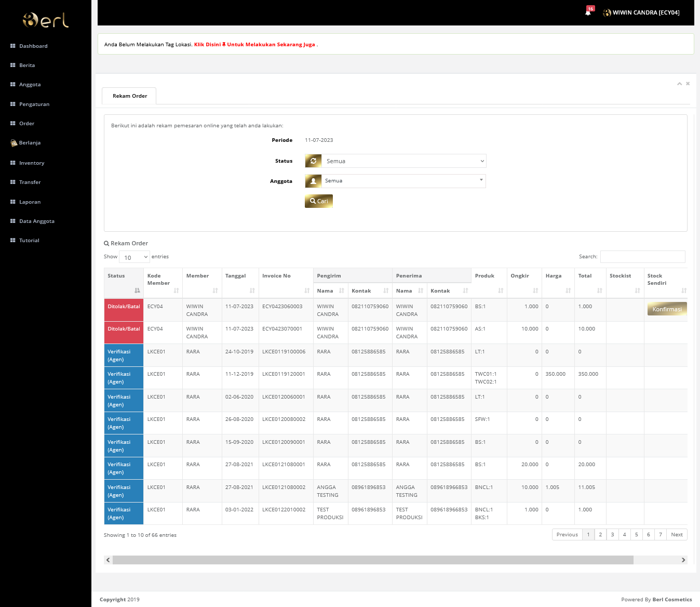This screenshot has width=700, height=607.
Task: Sort table by Invoice No column
Action: coord(286,283)
